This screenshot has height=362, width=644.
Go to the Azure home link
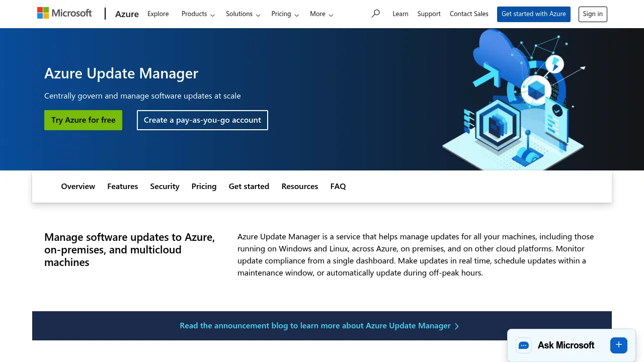(127, 14)
